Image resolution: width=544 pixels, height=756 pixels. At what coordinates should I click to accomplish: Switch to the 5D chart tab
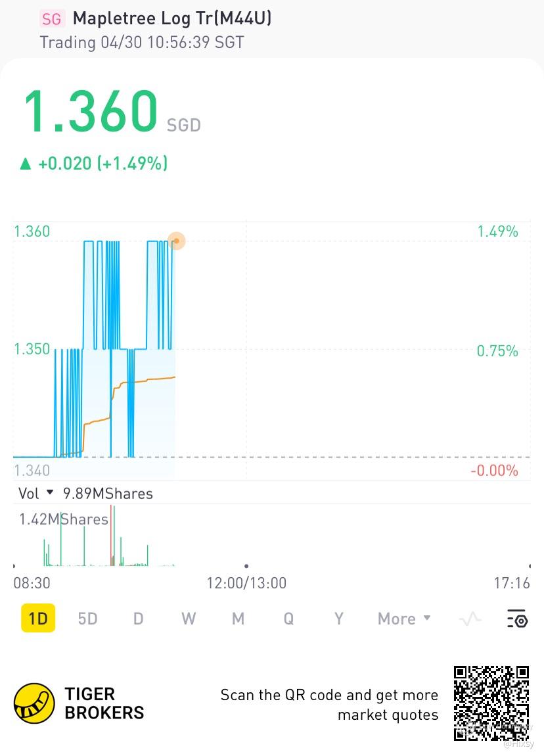pyautogui.click(x=87, y=619)
